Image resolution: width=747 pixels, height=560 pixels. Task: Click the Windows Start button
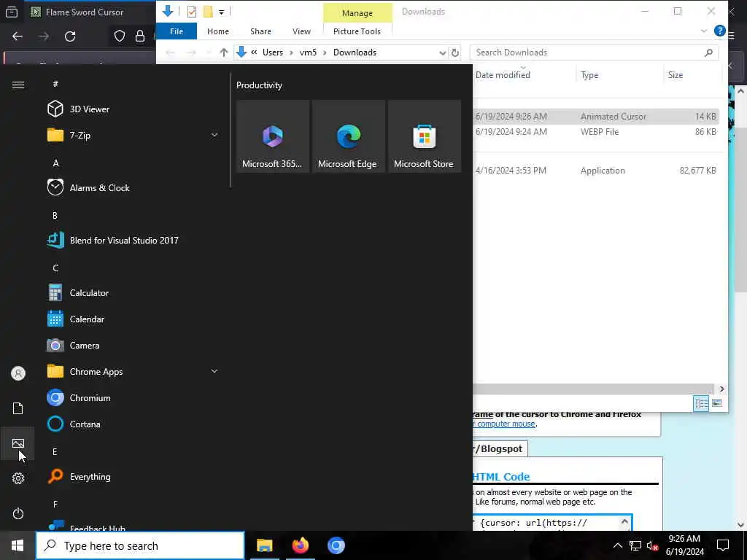coord(18,545)
